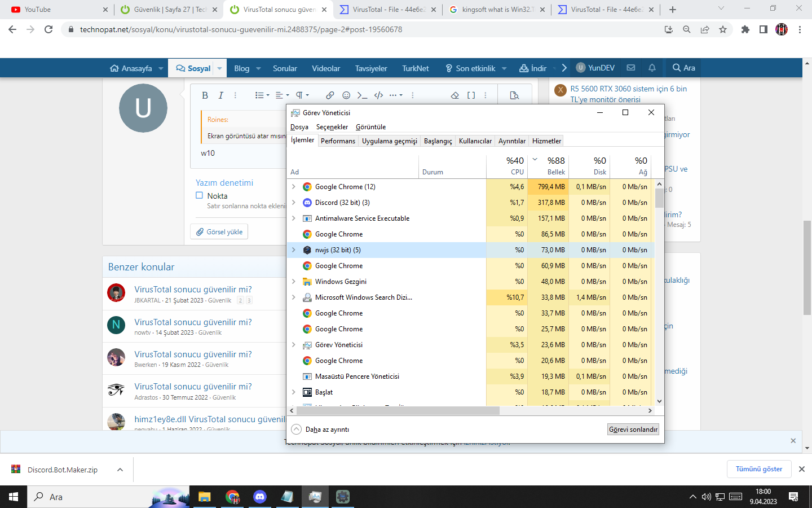
Task: Open the Windows Start menu
Action: point(14,497)
